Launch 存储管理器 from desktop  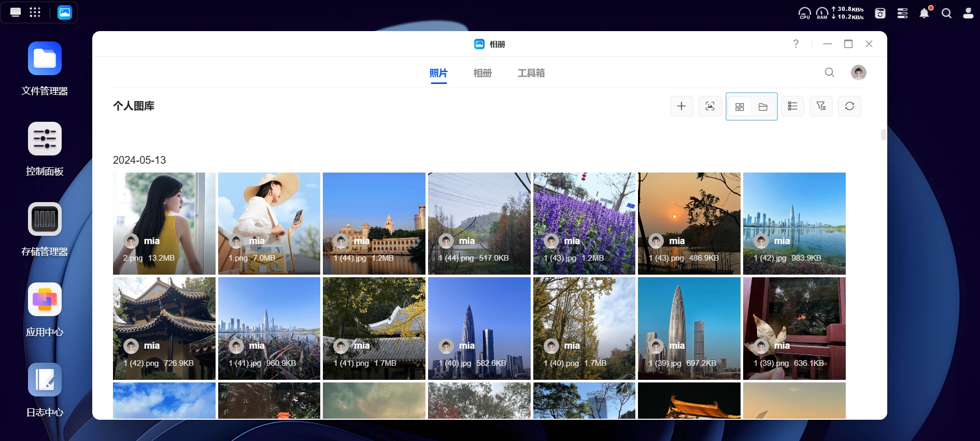click(45, 219)
